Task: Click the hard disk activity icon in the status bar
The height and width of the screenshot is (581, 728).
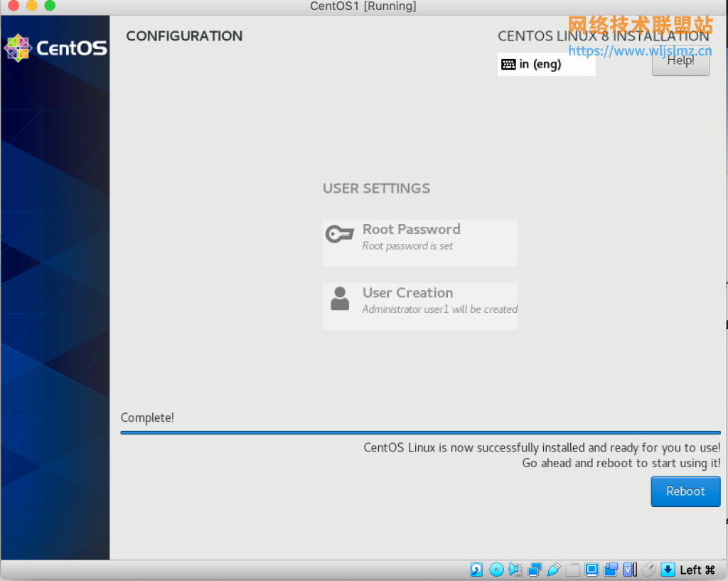Action: click(476, 569)
